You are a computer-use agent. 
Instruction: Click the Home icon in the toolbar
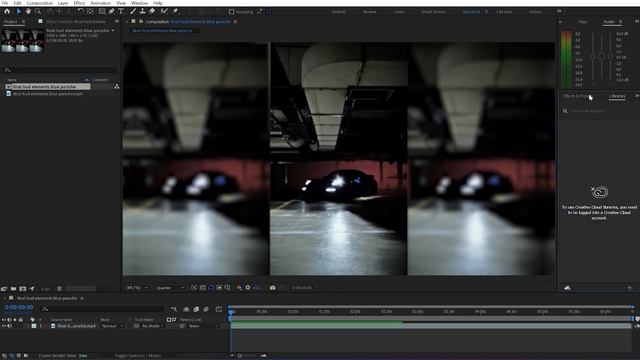[7, 11]
